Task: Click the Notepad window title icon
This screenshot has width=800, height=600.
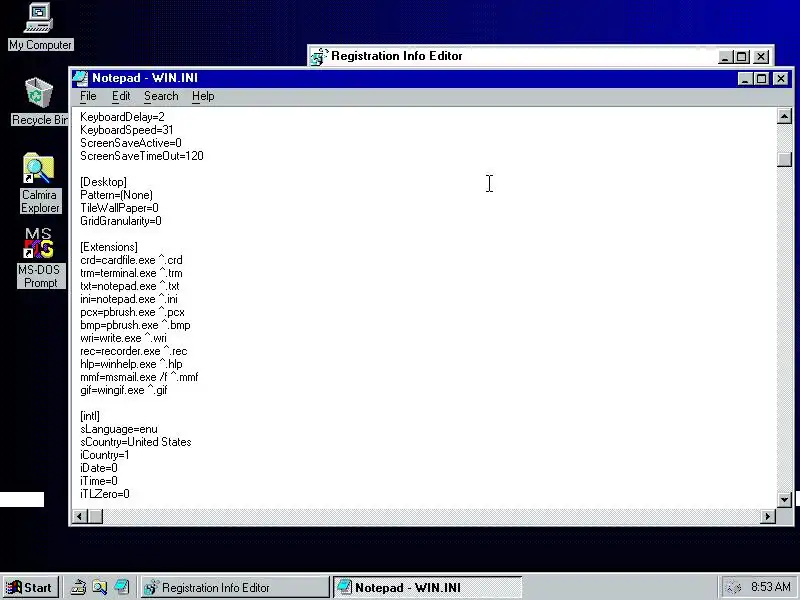Action: [x=80, y=78]
